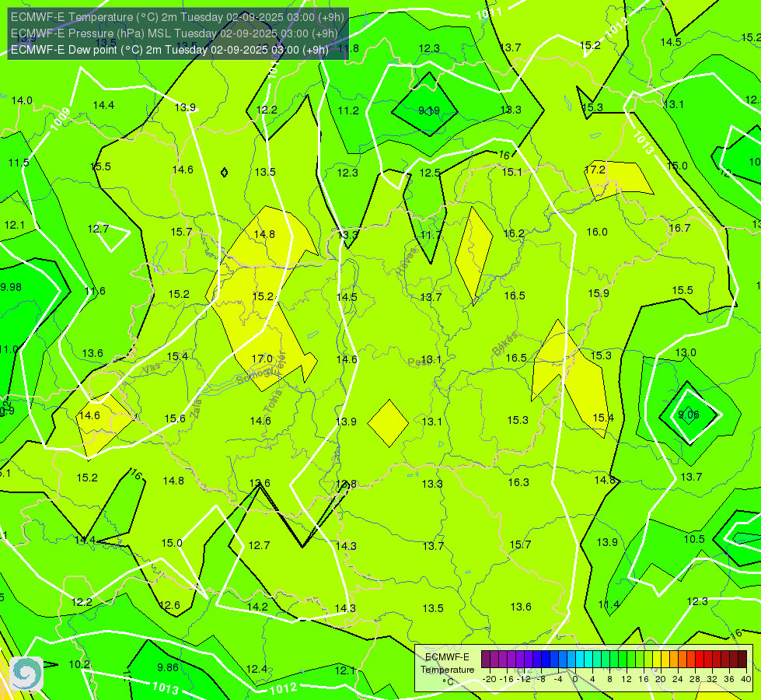Click the 13.8 temperature value
This screenshot has height=700, width=761.
click(x=346, y=484)
